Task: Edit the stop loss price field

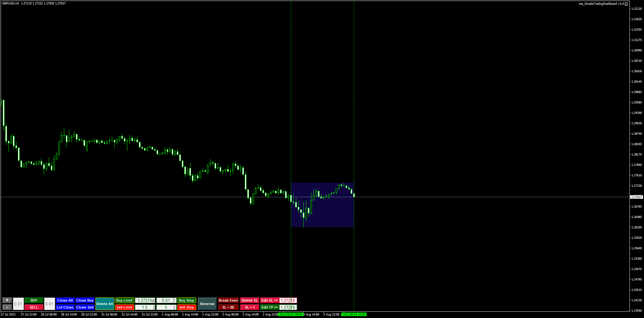Action: click(x=288, y=300)
